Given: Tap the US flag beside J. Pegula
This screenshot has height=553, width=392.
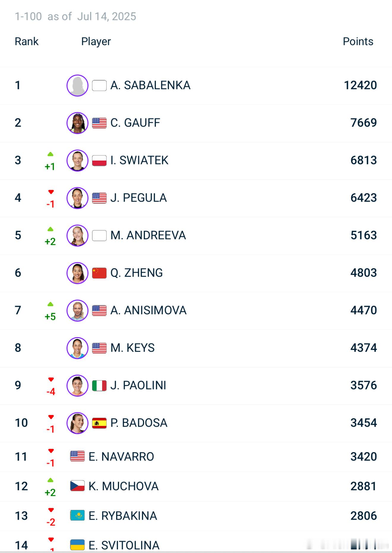Looking at the screenshot, I should (x=99, y=198).
